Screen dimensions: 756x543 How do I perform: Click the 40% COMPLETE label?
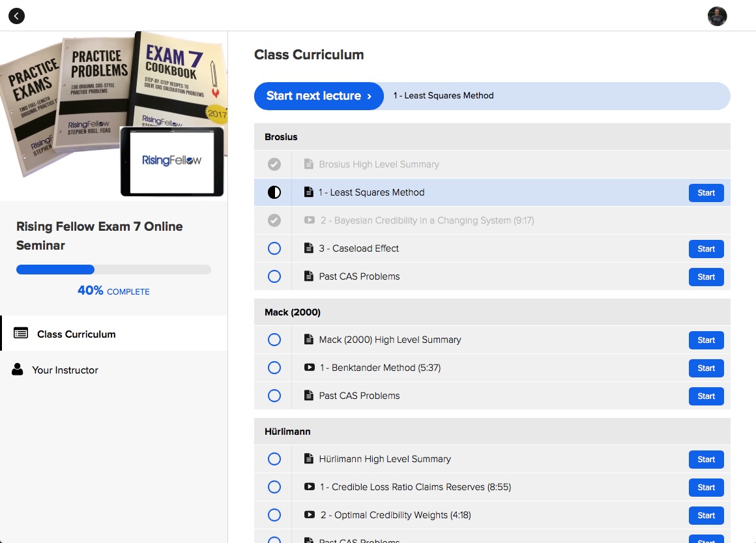(113, 290)
